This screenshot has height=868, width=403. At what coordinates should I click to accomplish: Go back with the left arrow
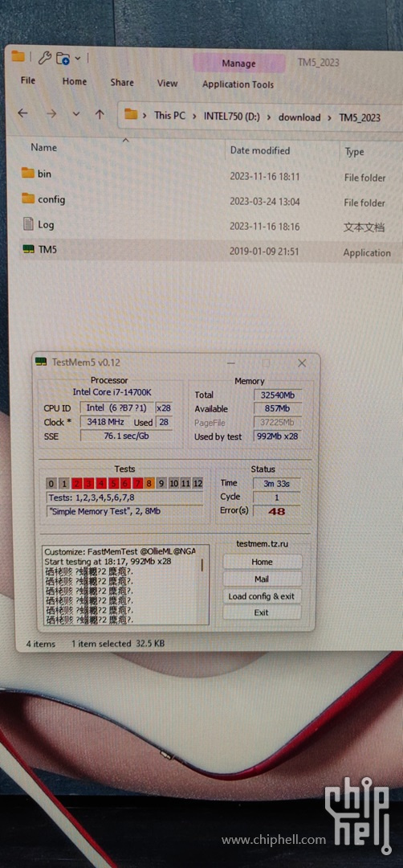click(x=22, y=113)
